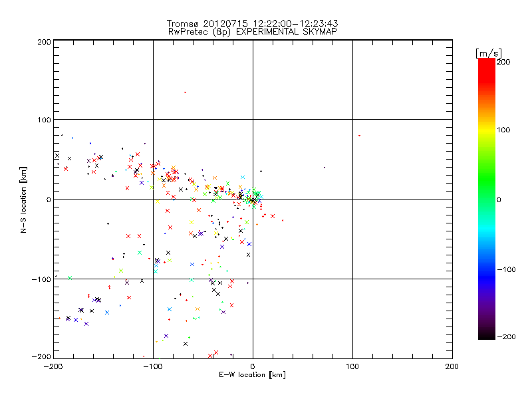Click the y-axis tick label '100'

click(44, 120)
